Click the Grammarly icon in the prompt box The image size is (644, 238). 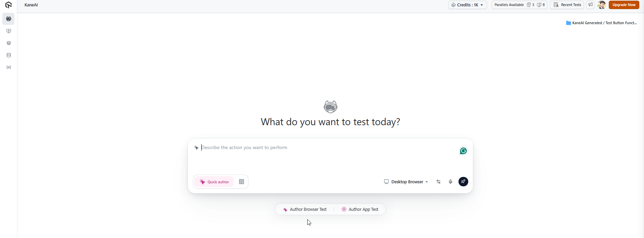pyautogui.click(x=463, y=151)
